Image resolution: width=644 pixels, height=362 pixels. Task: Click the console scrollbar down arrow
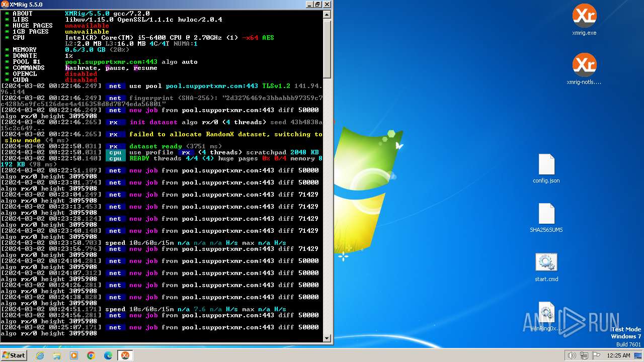click(327, 338)
